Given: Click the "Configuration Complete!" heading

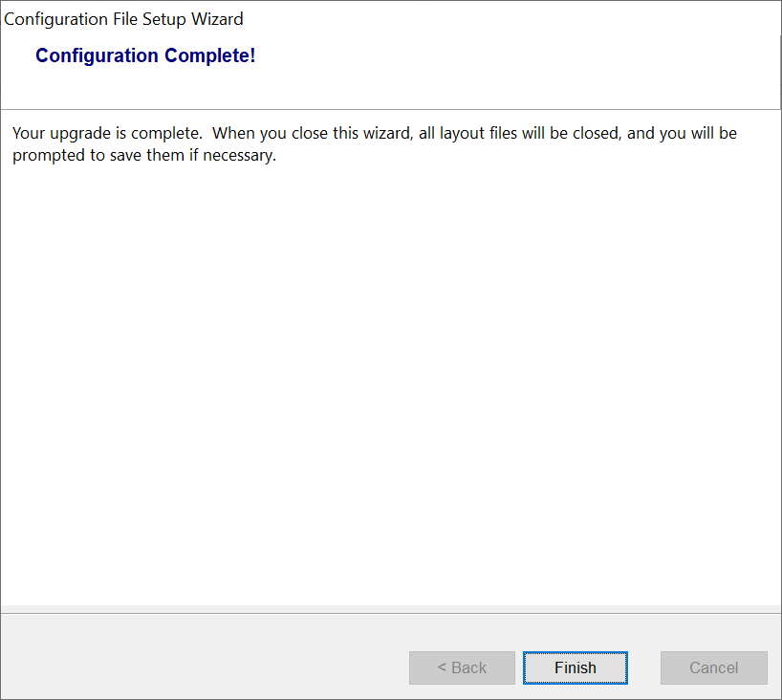Looking at the screenshot, I should pyautogui.click(x=145, y=55).
